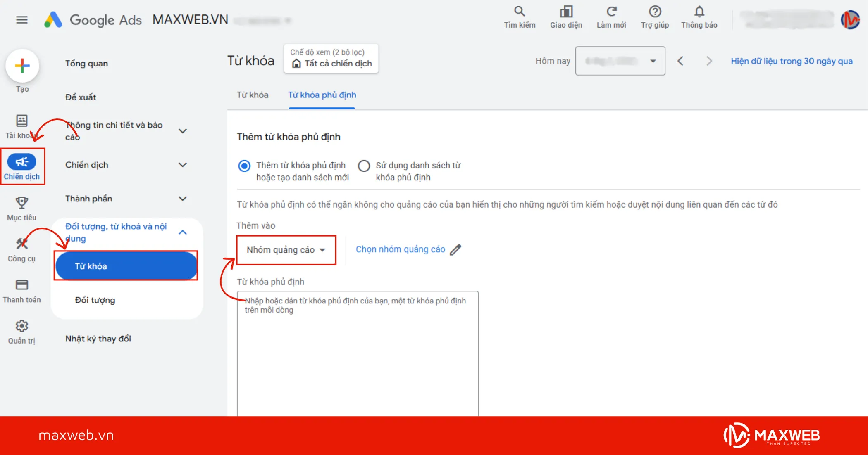This screenshot has width=868, height=455.
Task: Click the Tìm kiếm search icon
Action: click(x=519, y=12)
